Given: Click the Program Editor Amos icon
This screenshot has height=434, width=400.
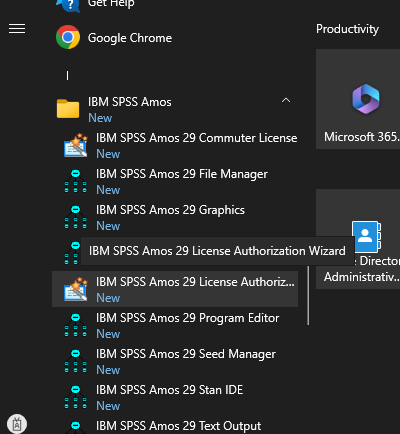Looking at the screenshot, I should (76, 325).
